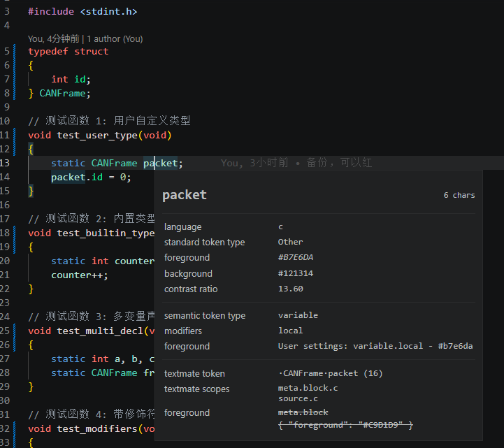Click 'int' keyword on line 7

coord(60,80)
